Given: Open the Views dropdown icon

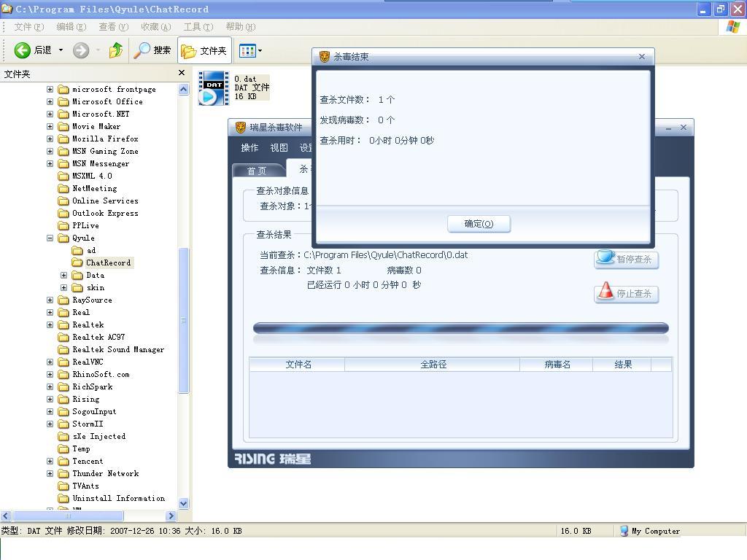Looking at the screenshot, I should click(251, 50).
